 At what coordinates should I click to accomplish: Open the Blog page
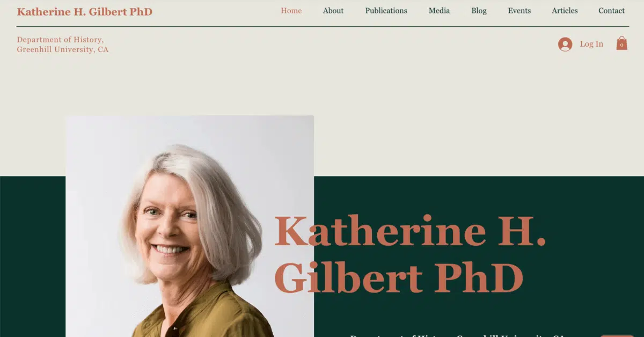[479, 11]
